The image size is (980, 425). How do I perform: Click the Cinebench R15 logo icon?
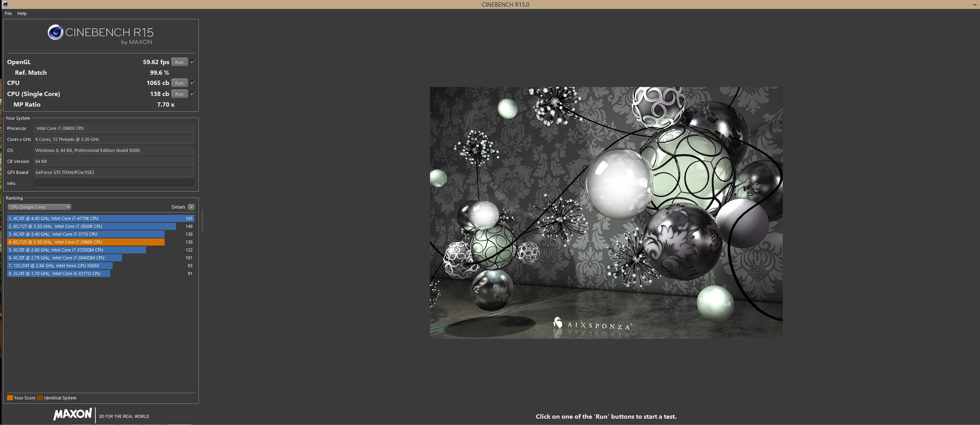click(56, 32)
